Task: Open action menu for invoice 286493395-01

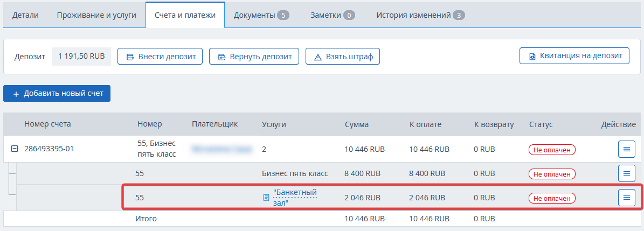Action: 626,149
